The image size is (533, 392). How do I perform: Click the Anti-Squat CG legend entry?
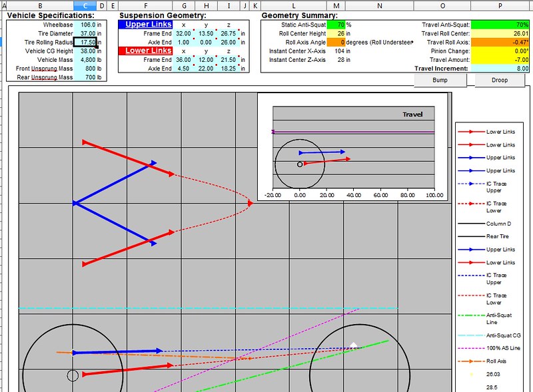489,335
